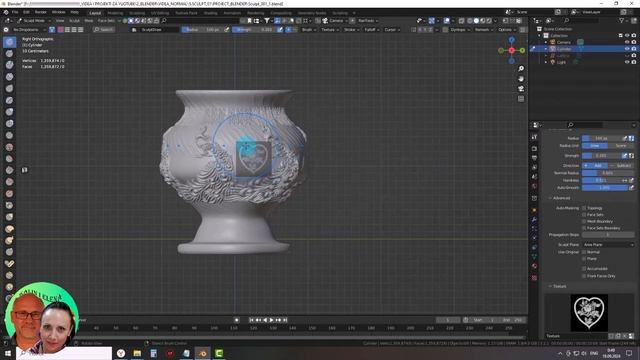Viewport: 640px width, 360px height.
Task: Adjust the Strength slider in properties panel
Action: (x=601, y=156)
